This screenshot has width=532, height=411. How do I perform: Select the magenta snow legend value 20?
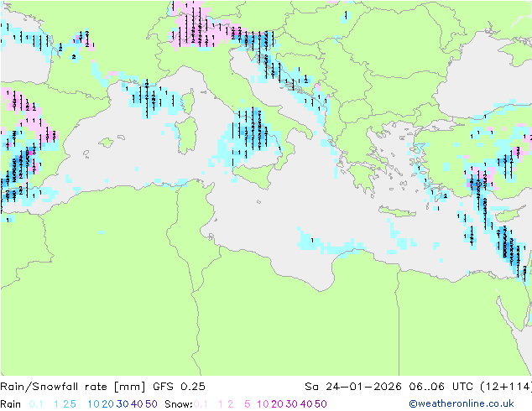(277, 404)
